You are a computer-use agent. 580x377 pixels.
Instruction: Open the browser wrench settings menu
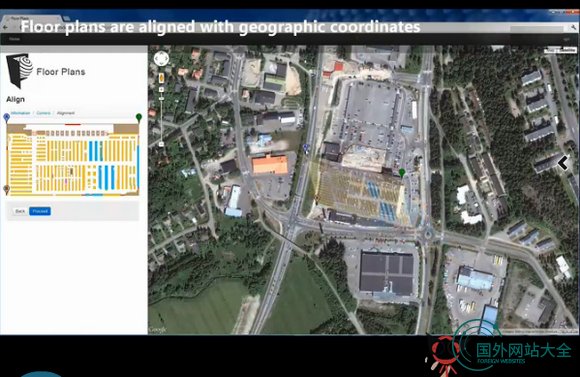[x=573, y=27]
